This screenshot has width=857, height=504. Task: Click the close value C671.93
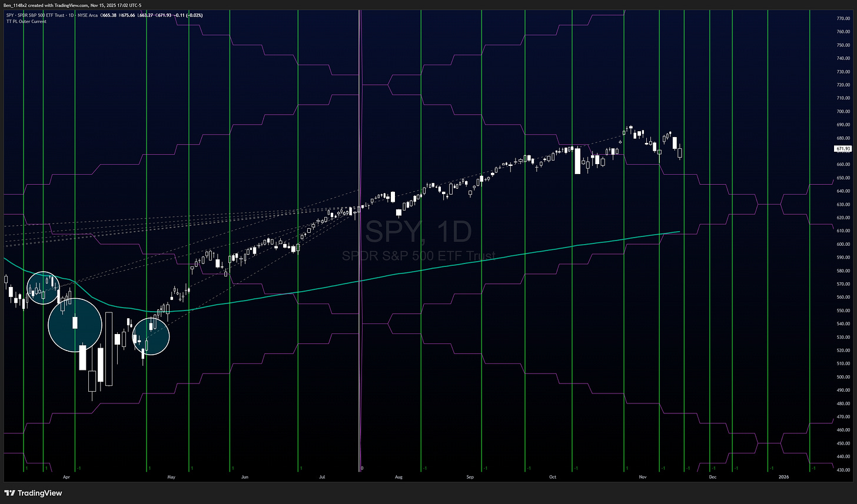click(x=163, y=15)
